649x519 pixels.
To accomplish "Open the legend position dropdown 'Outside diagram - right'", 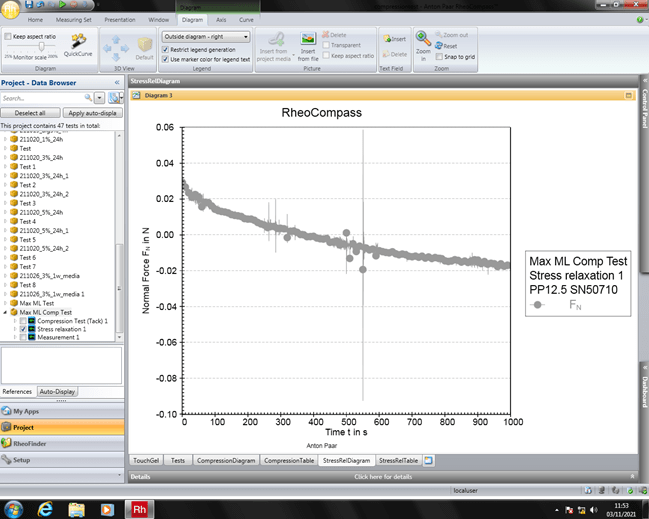I will click(206, 36).
